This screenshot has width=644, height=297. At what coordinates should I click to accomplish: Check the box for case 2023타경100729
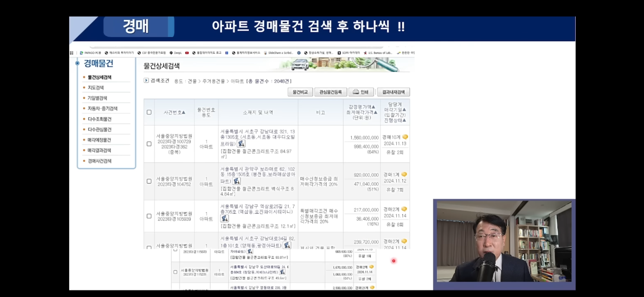[x=149, y=144]
